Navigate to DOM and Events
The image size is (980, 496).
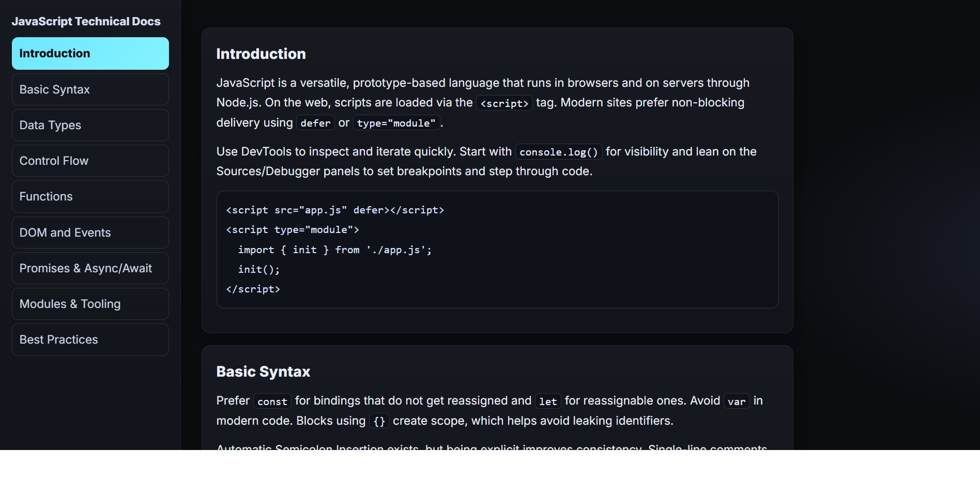pos(90,233)
